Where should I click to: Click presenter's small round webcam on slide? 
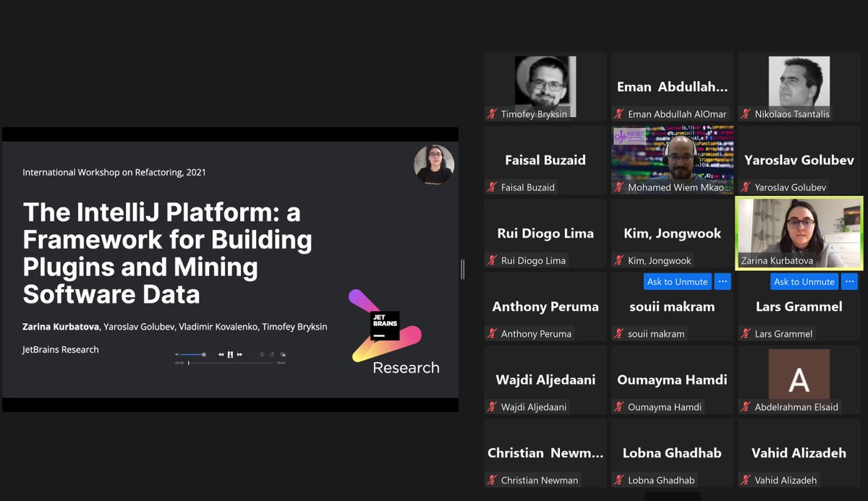[x=434, y=164]
